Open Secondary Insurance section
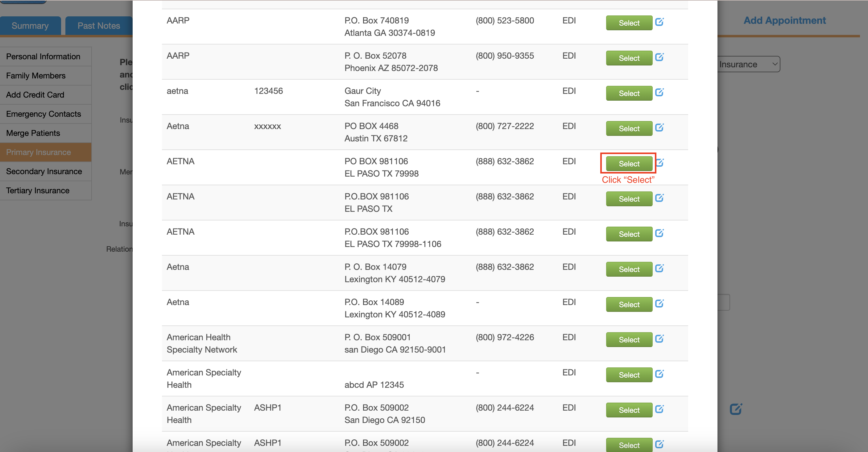Image resolution: width=868 pixels, height=452 pixels. point(45,171)
